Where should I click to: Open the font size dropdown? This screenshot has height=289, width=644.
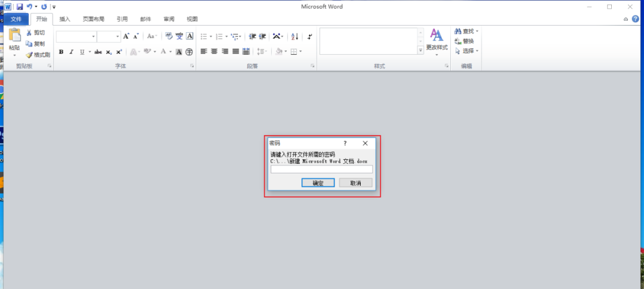[117, 37]
